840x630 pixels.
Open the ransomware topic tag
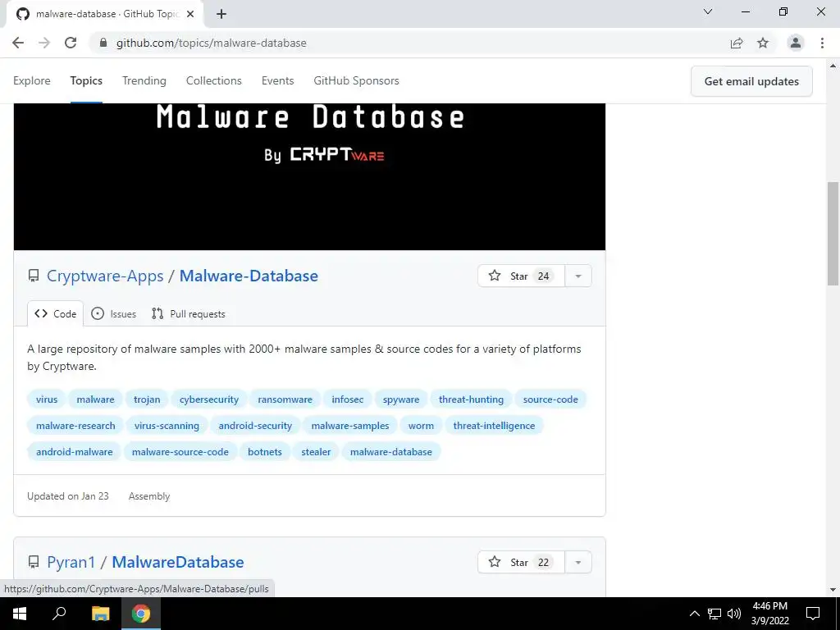pyautogui.click(x=285, y=399)
